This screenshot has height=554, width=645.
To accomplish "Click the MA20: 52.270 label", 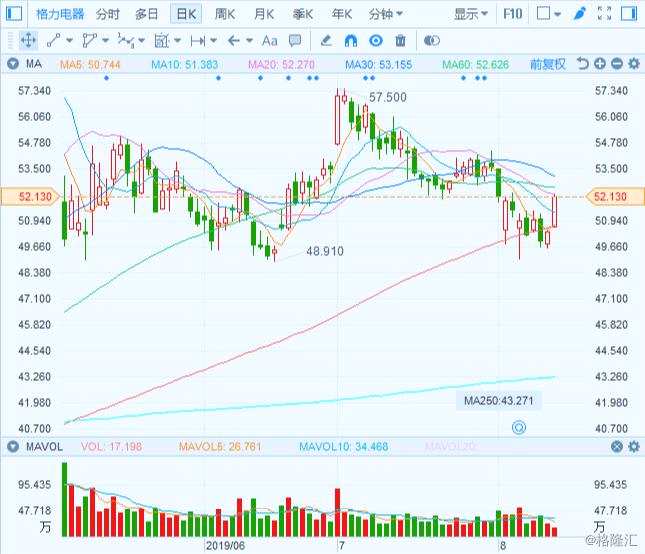I will point(281,65).
